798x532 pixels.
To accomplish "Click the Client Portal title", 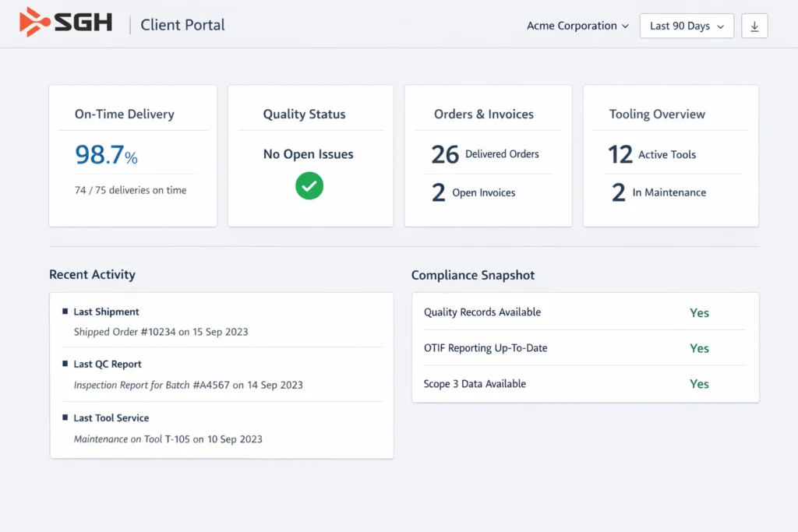I will (x=182, y=25).
